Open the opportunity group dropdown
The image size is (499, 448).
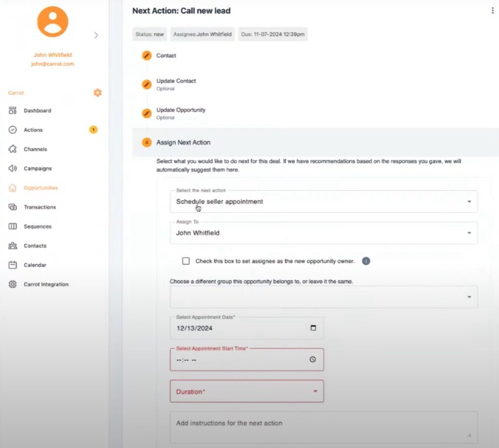tap(324, 297)
